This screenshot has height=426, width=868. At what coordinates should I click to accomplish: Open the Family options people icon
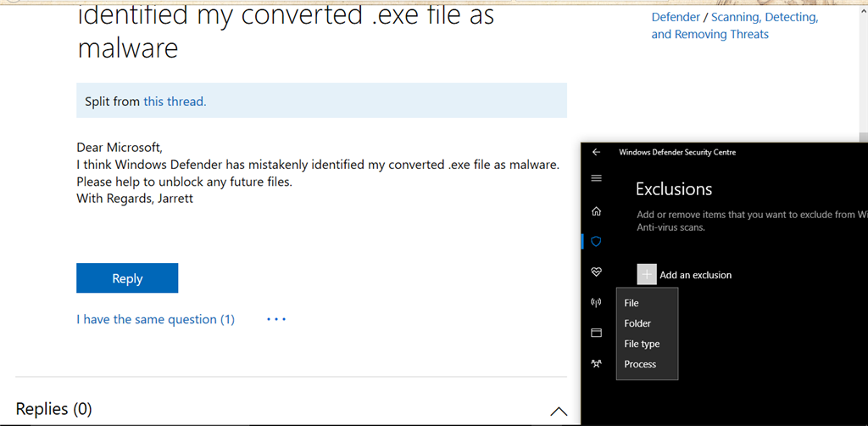coord(596,363)
